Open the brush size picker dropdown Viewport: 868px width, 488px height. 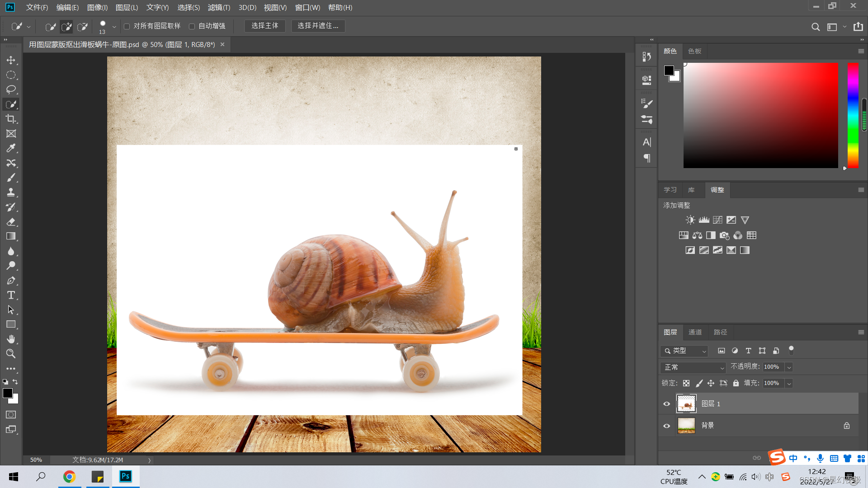[114, 27]
